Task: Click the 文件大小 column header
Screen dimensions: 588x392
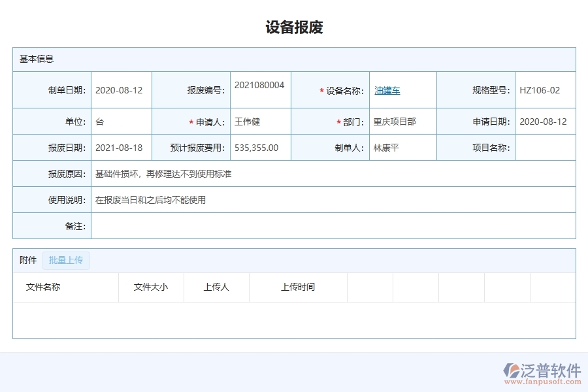Action: click(150, 287)
